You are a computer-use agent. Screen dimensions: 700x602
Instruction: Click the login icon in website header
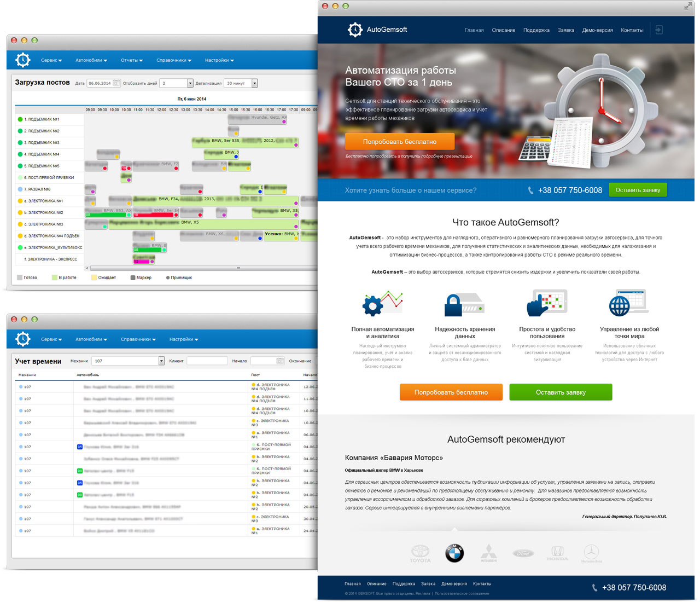(659, 30)
